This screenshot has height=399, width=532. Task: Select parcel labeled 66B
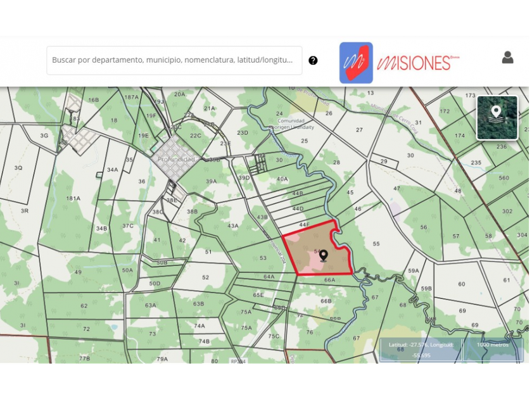point(326,301)
